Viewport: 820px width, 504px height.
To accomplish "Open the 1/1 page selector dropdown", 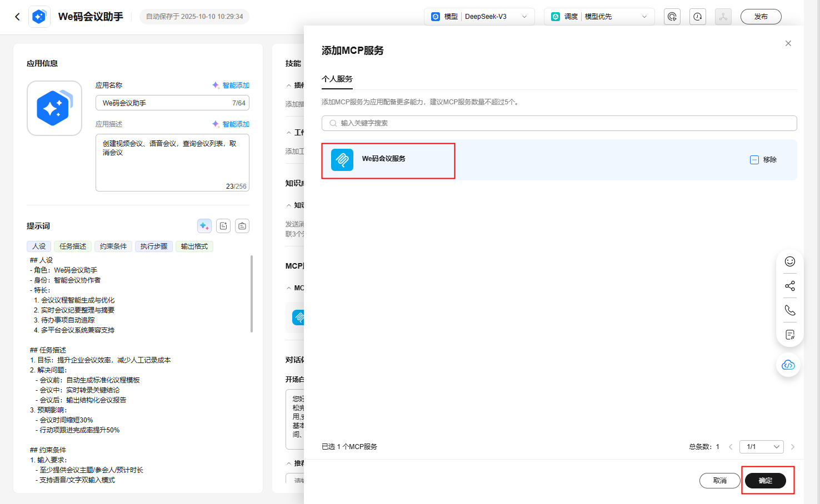I will point(763,447).
